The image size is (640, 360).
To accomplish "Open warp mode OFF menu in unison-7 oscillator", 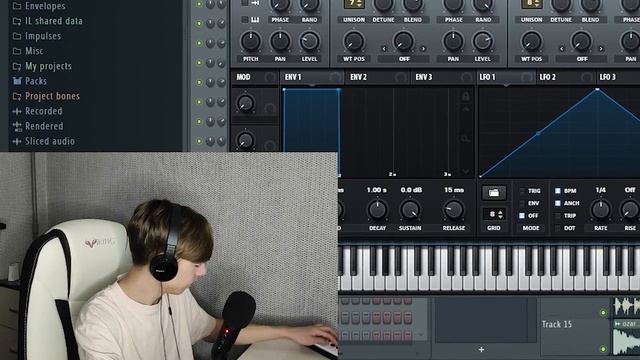I will (x=404, y=59).
